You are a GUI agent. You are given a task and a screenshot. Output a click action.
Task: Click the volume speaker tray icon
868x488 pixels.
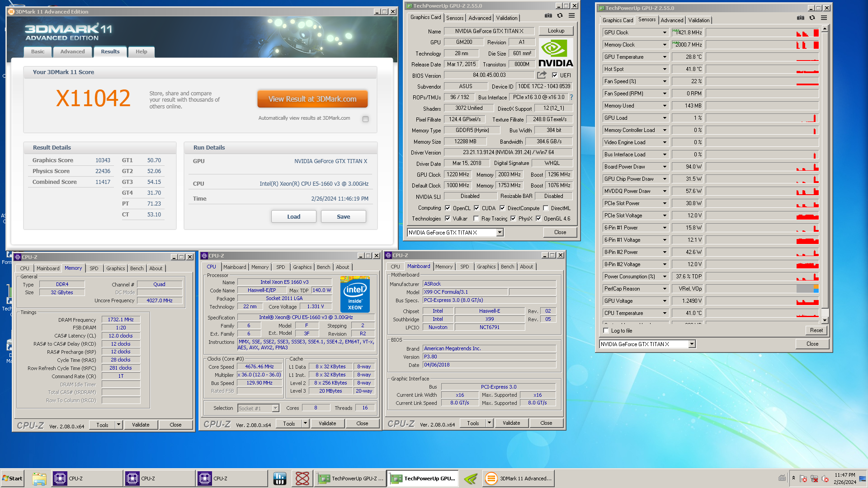[x=825, y=479]
